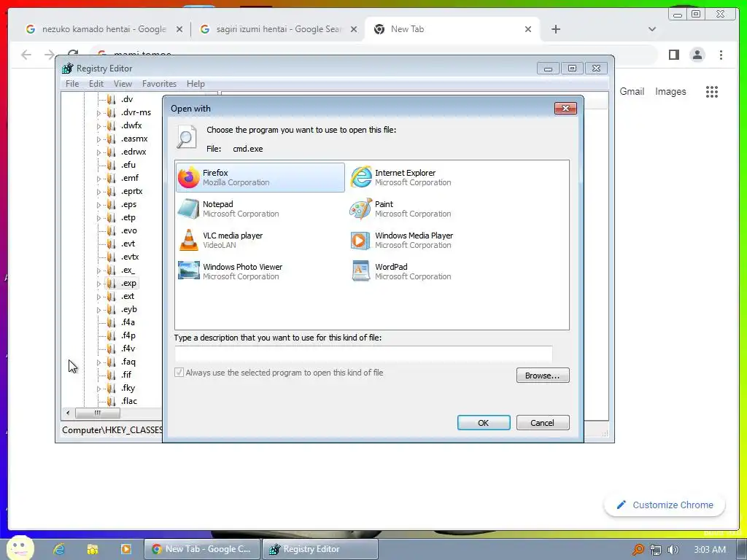Open Gmail link in Chrome
Image resolution: width=747 pixels, height=560 pixels.
632,91
